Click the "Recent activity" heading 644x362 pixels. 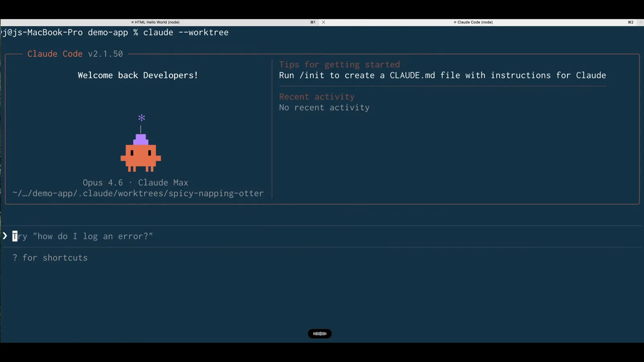317,97
